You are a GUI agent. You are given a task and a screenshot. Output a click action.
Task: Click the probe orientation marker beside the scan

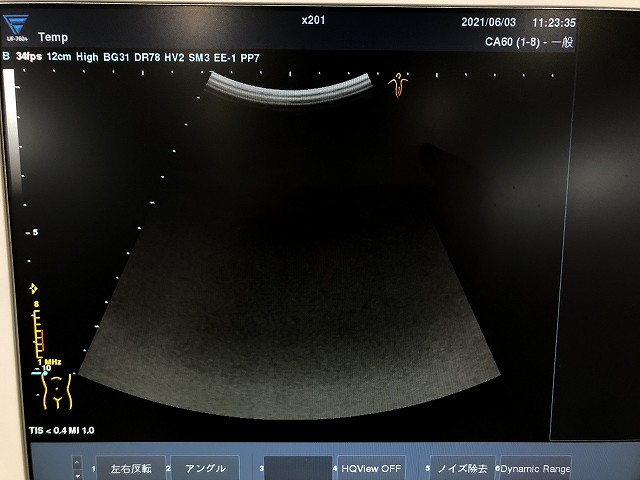[x=400, y=84]
